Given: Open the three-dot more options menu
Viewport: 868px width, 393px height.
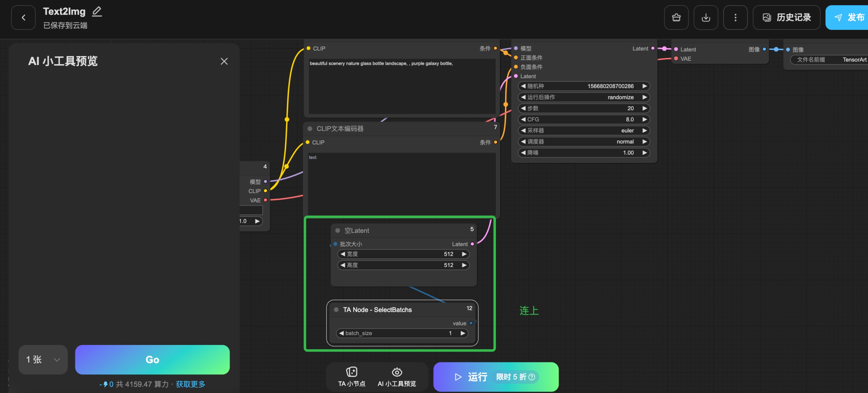Looking at the screenshot, I should (735, 17).
